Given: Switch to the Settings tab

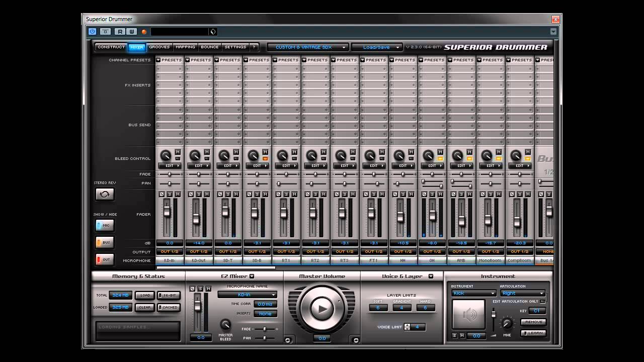Looking at the screenshot, I should [x=235, y=47].
